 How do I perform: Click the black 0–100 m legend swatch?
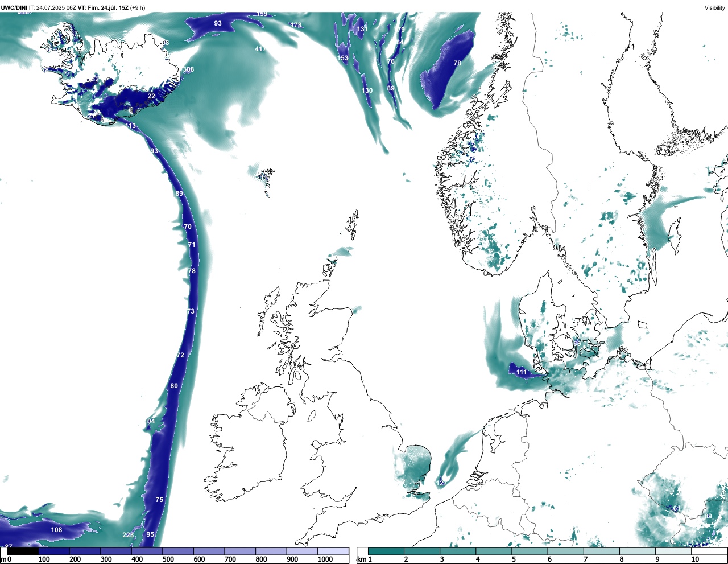23,551
